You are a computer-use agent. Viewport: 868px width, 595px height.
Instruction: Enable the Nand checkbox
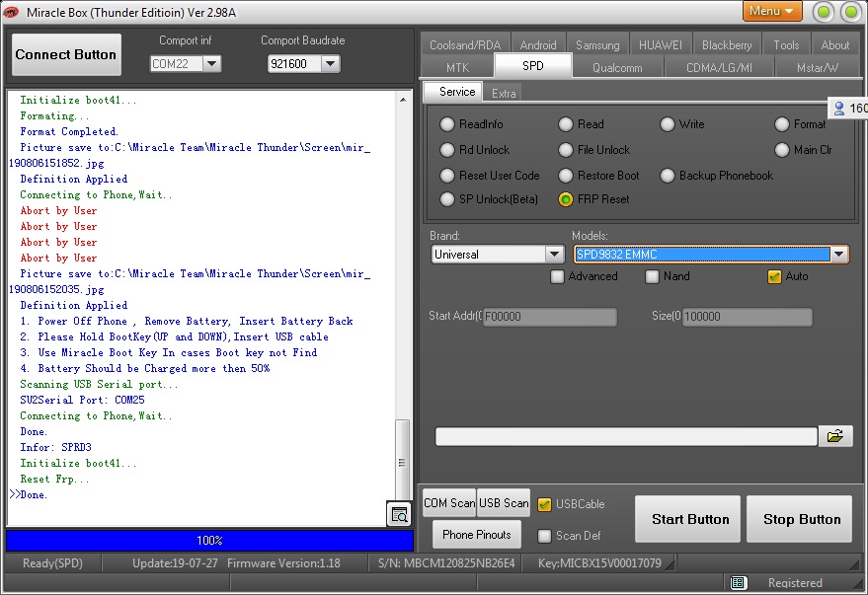tap(653, 276)
